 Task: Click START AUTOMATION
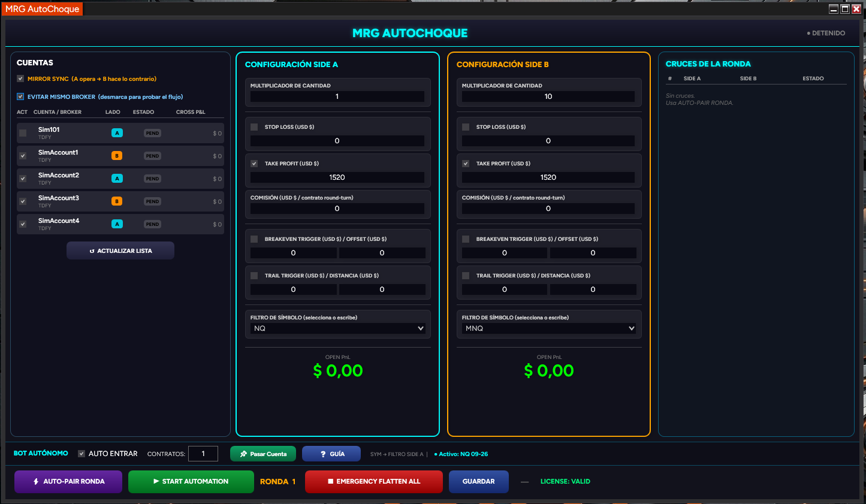point(191,481)
